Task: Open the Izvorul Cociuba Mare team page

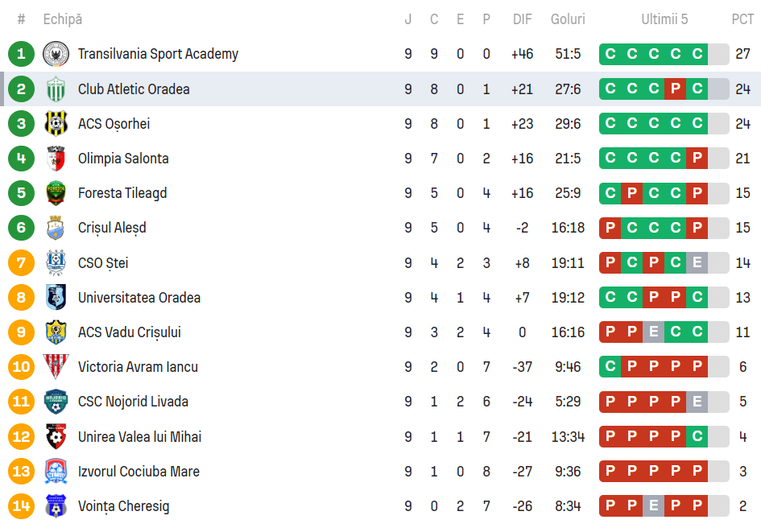Action: click(139, 472)
